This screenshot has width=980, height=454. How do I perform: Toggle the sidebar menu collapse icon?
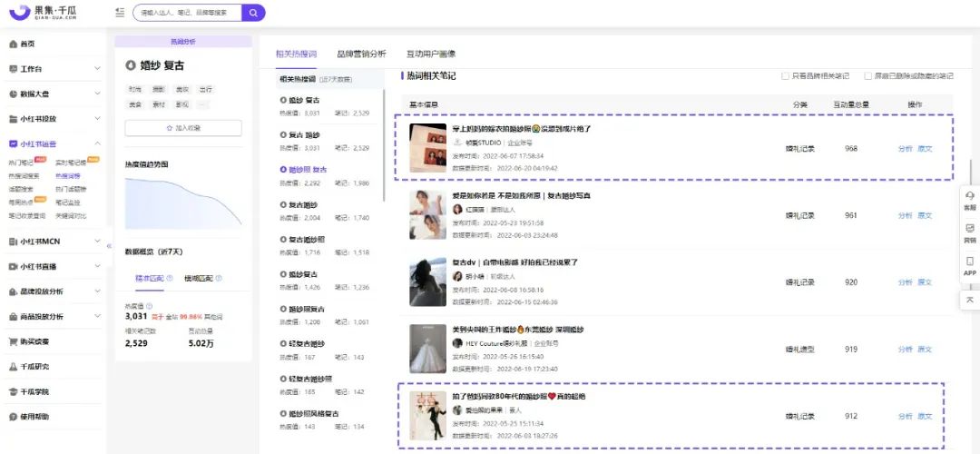click(x=120, y=12)
